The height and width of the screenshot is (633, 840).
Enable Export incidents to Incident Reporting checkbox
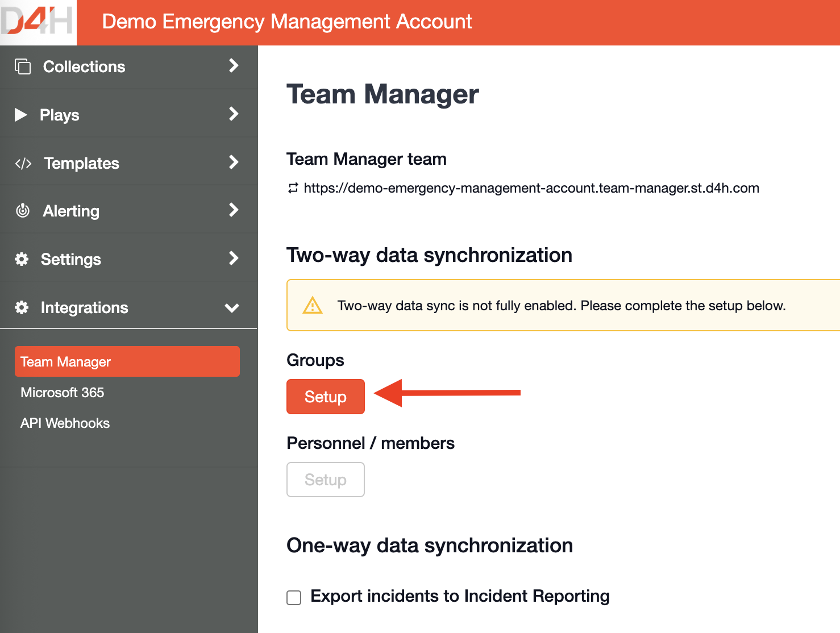coord(294,597)
